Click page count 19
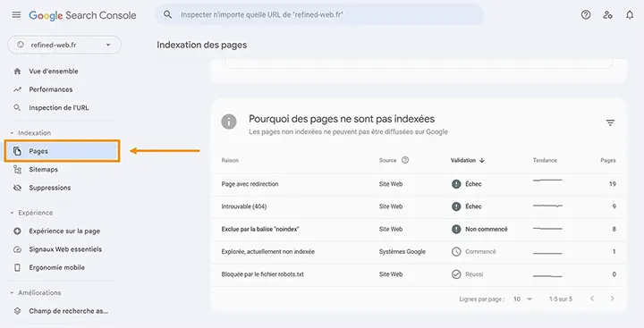644x328 pixels. 613,184
